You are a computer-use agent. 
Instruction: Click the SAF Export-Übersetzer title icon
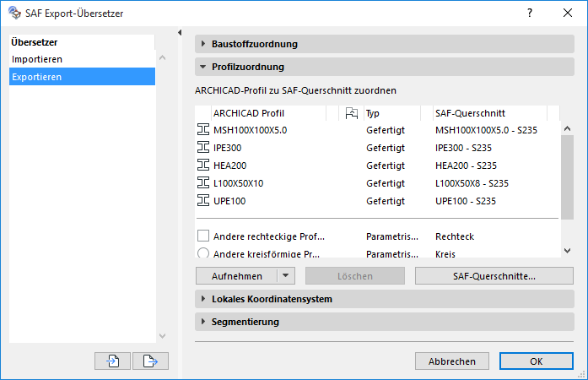click(14, 14)
